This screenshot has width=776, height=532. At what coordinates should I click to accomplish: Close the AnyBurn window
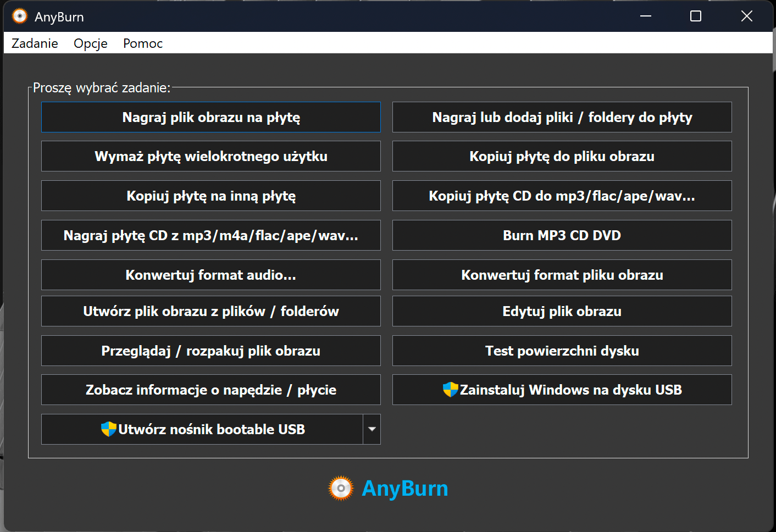point(746,16)
